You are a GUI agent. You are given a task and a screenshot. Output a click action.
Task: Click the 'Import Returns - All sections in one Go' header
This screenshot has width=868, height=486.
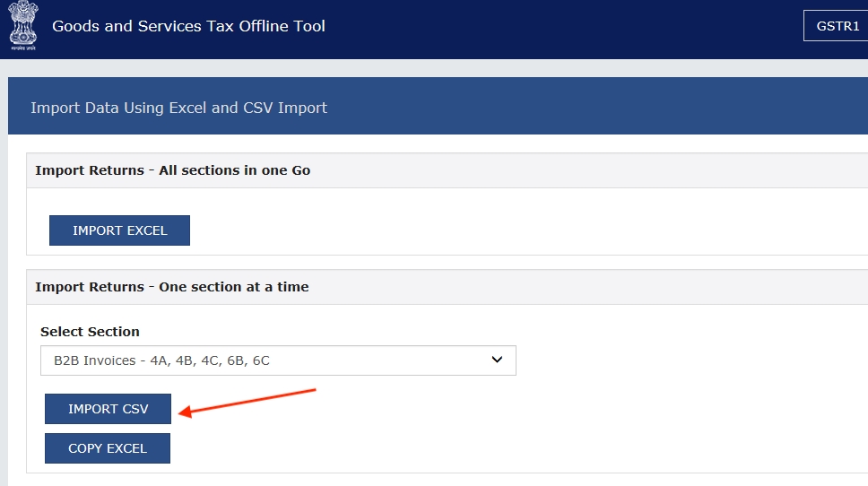point(172,170)
